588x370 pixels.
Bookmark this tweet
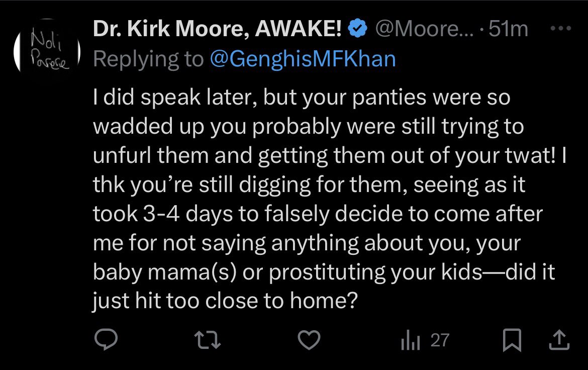(512, 341)
